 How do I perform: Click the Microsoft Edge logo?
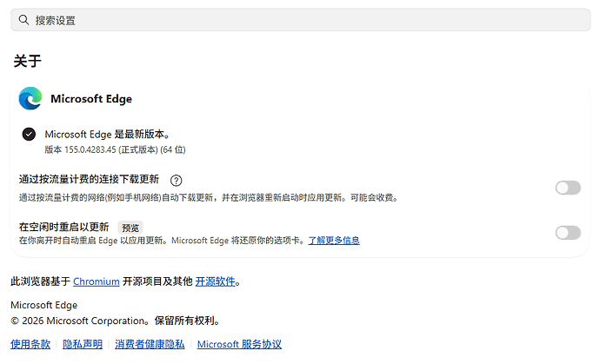click(x=30, y=98)
